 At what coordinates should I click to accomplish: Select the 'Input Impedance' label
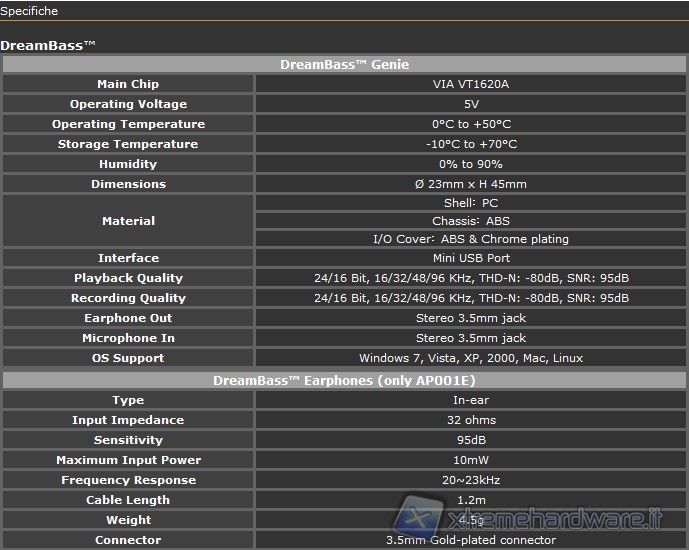[x=128, y=420]
